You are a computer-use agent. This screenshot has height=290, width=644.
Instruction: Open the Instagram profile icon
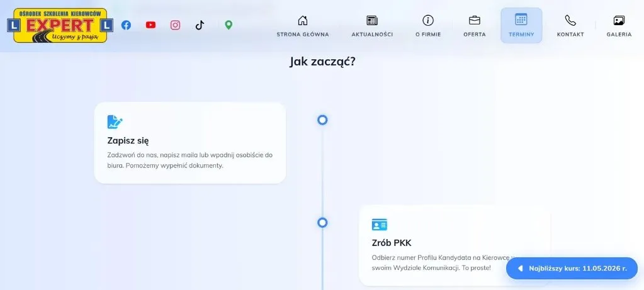coord(176,25)
